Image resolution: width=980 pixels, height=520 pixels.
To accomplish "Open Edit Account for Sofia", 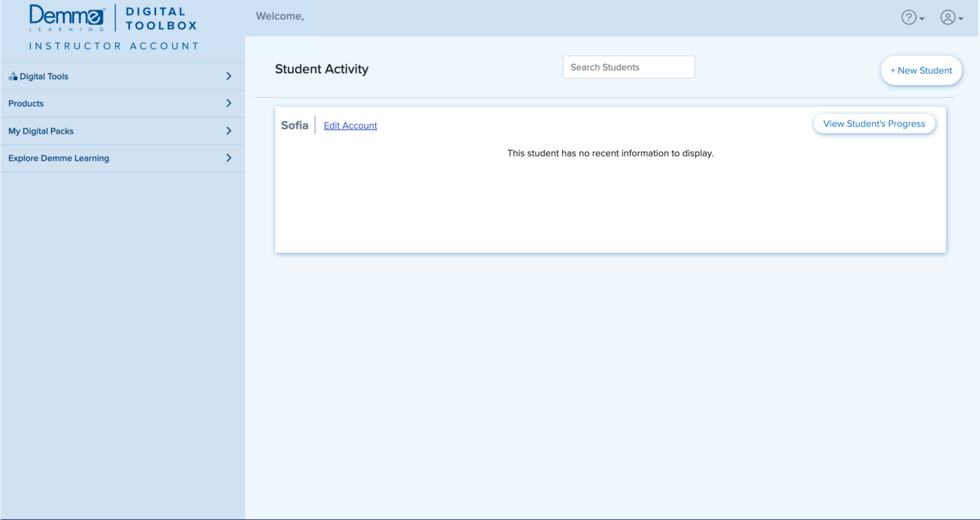I will (x=350, y=125).
